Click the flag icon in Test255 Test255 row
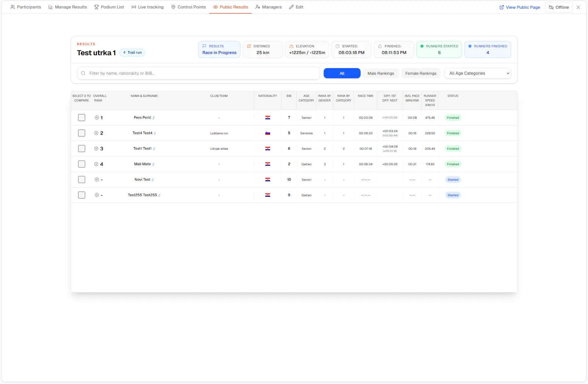 268,195
